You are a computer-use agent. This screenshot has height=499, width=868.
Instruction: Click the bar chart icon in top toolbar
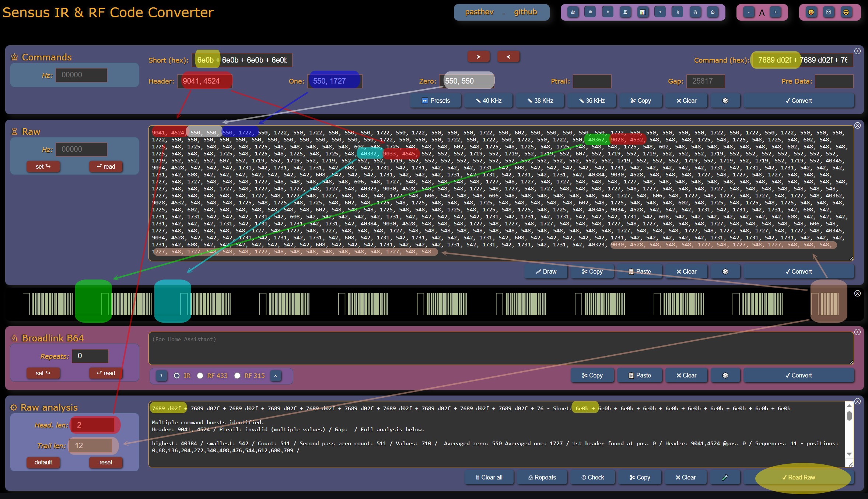pyautogui.click(x=643, y=12)
